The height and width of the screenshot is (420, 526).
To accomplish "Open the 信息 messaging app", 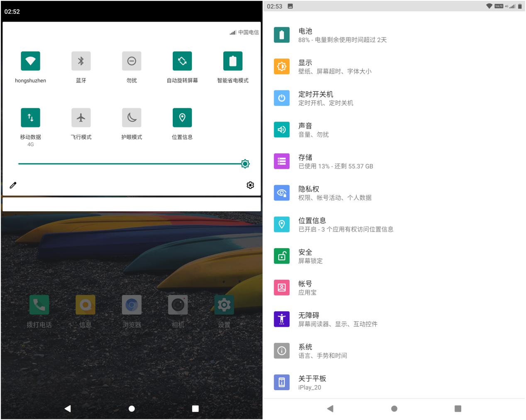I will tap(85, 305).
